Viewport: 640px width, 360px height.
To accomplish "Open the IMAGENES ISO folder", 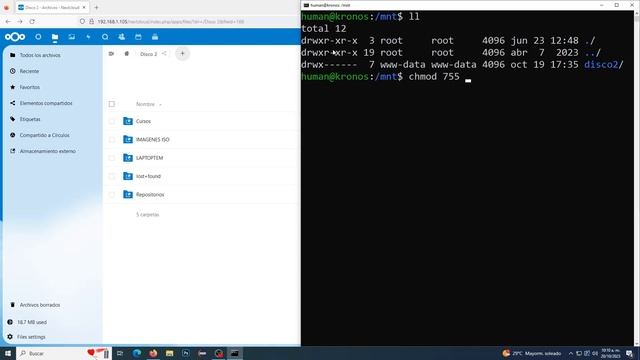I will tap(152, 140).
